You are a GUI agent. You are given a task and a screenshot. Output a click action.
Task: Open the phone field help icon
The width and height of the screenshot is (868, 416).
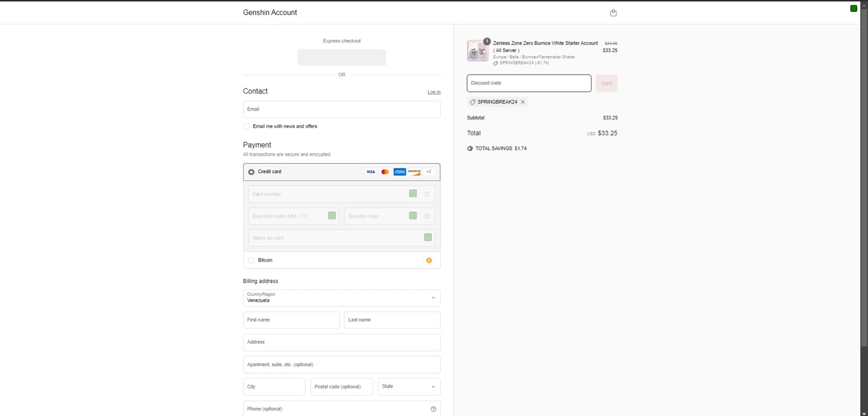click(433, 409)
